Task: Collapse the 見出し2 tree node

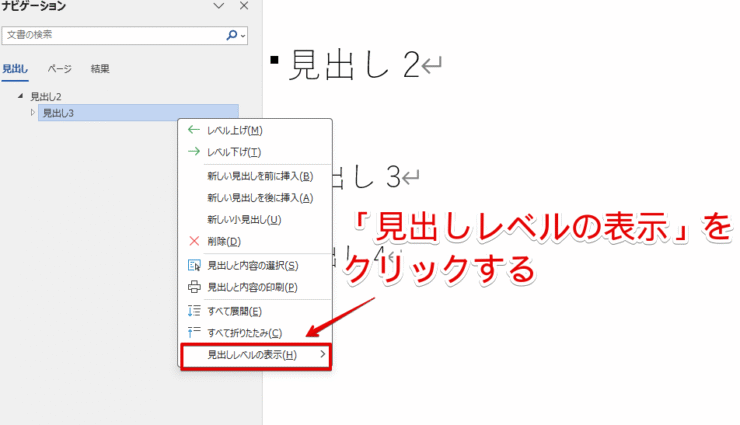Action: tap(20, 96)
